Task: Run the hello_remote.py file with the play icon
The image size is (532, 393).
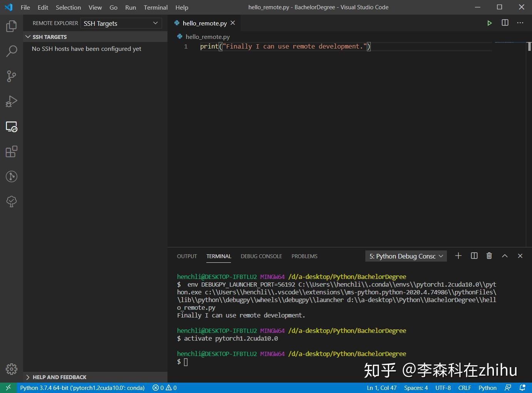Action: [489, 23]
